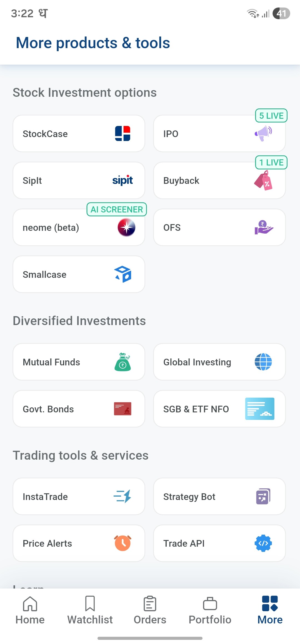The height and width of the screenshot is (644, 300).
Task: Open the SGB & ETF NFO card
Action: click(219, 409)
